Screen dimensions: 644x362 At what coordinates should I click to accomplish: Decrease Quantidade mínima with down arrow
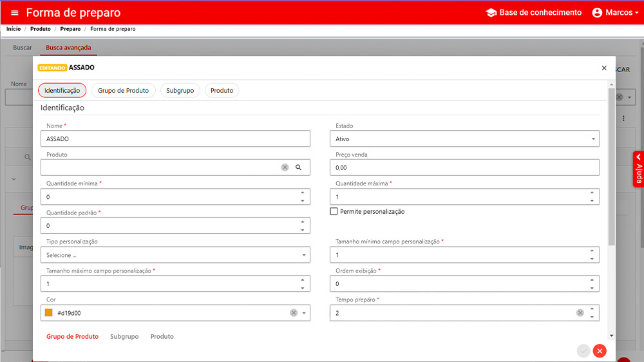[x=303, y=201]
